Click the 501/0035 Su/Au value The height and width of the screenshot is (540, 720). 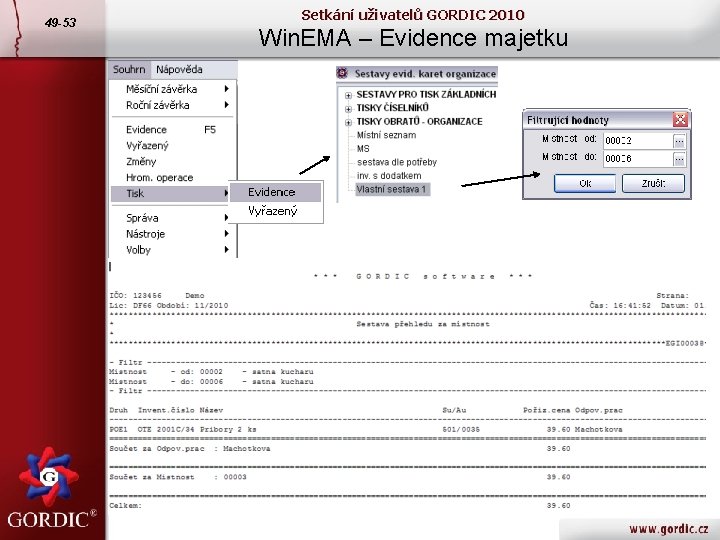coord(461,429)
